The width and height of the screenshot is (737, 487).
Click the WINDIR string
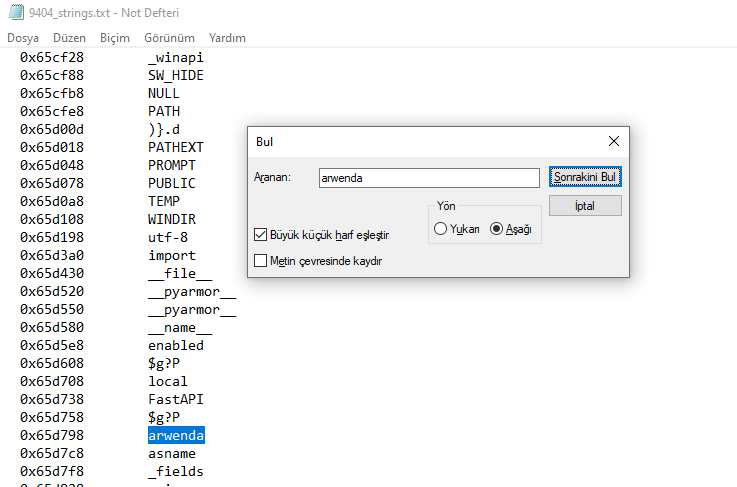pos(172,219)
